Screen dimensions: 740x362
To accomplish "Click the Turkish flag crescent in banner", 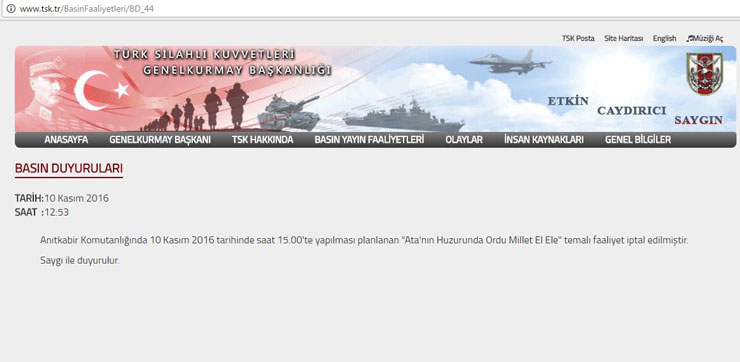I will coord(92,90).
